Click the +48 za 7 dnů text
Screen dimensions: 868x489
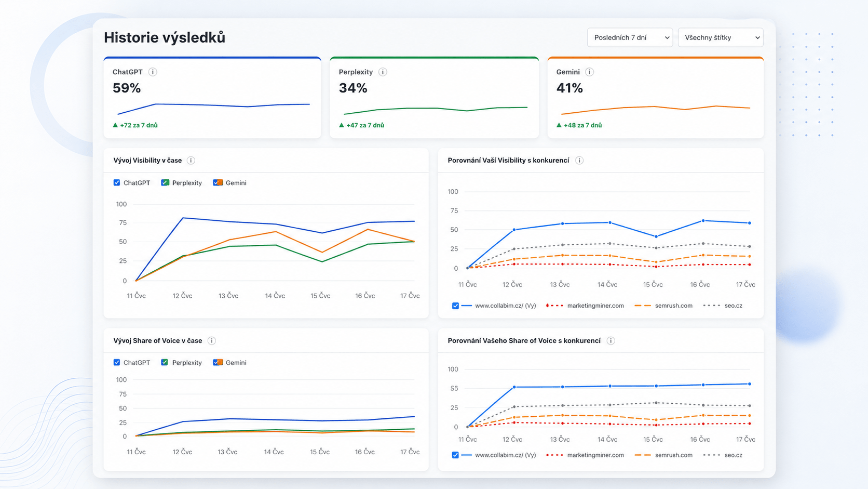(x=582, y=125)
